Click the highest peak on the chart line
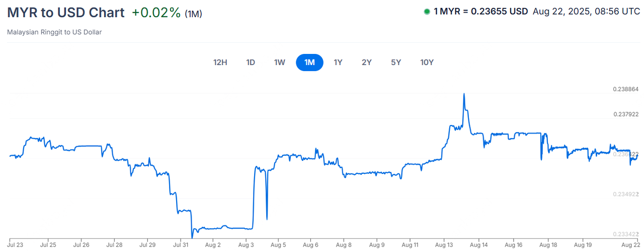The width and height of the screenshot is (644, 251). coord(464,94)
